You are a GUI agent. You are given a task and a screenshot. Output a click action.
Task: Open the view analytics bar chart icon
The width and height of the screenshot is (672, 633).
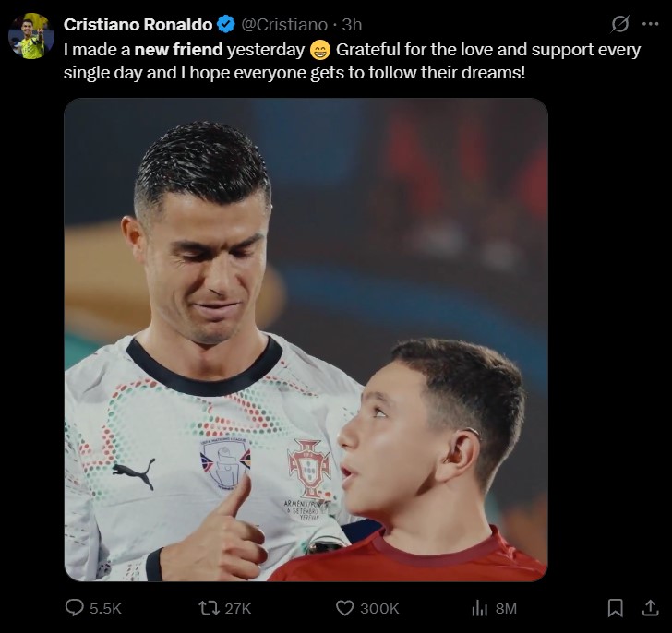click(x=479, y=608)
